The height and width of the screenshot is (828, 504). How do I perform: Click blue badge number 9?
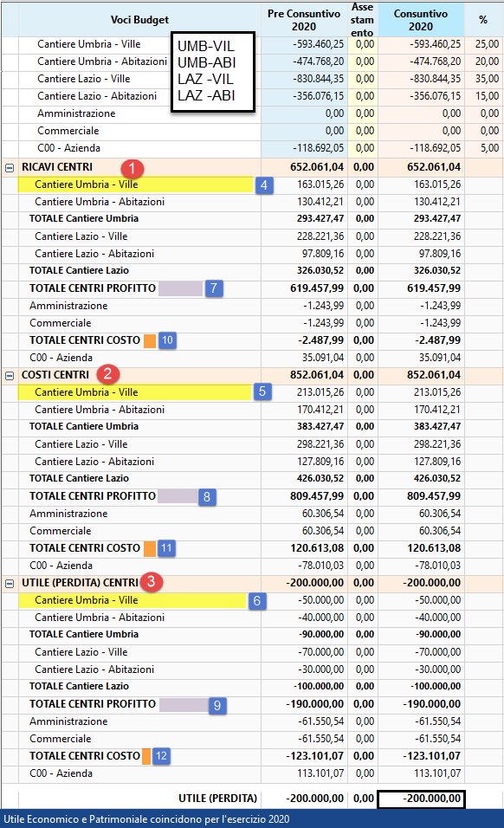[216, 706]
